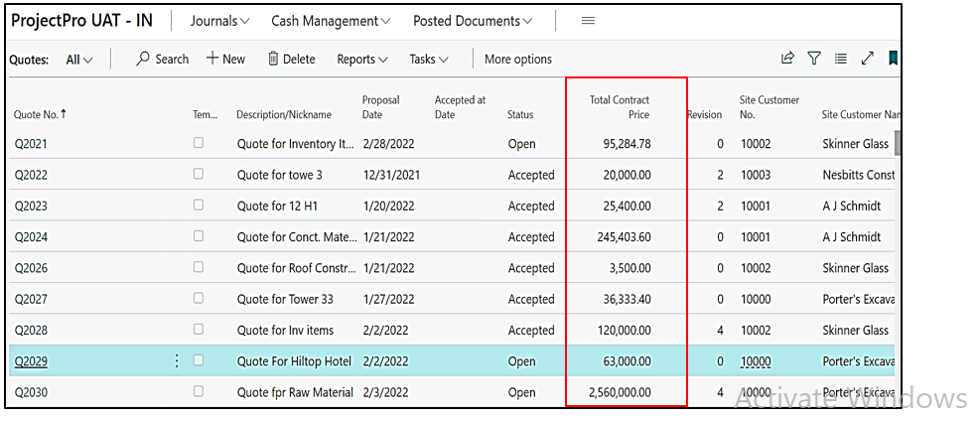The height and width of the screenshot is (424, 980).
Task: Toggle the template checkbox for Q2024
Action: pyautogui.click(x=199, y=236)
